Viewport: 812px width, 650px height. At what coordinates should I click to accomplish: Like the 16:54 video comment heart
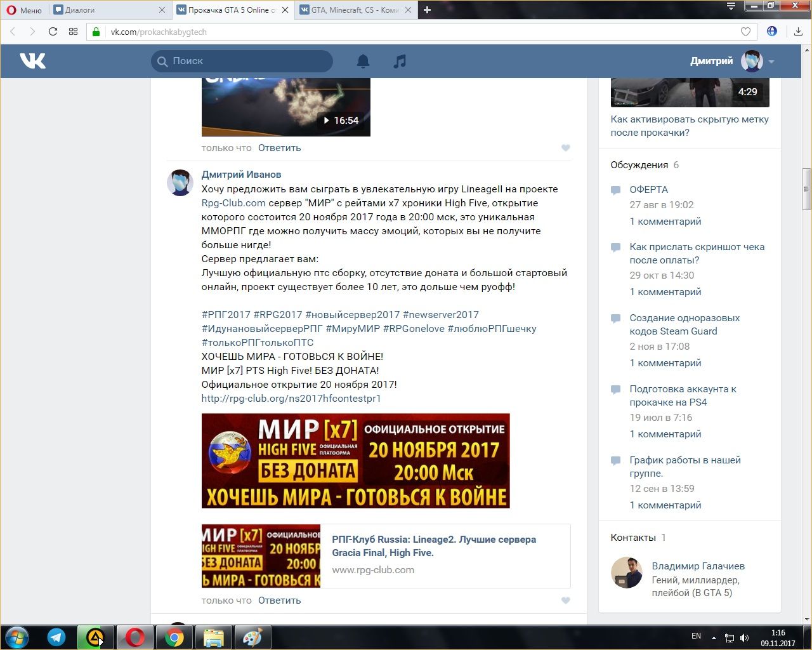566,148
